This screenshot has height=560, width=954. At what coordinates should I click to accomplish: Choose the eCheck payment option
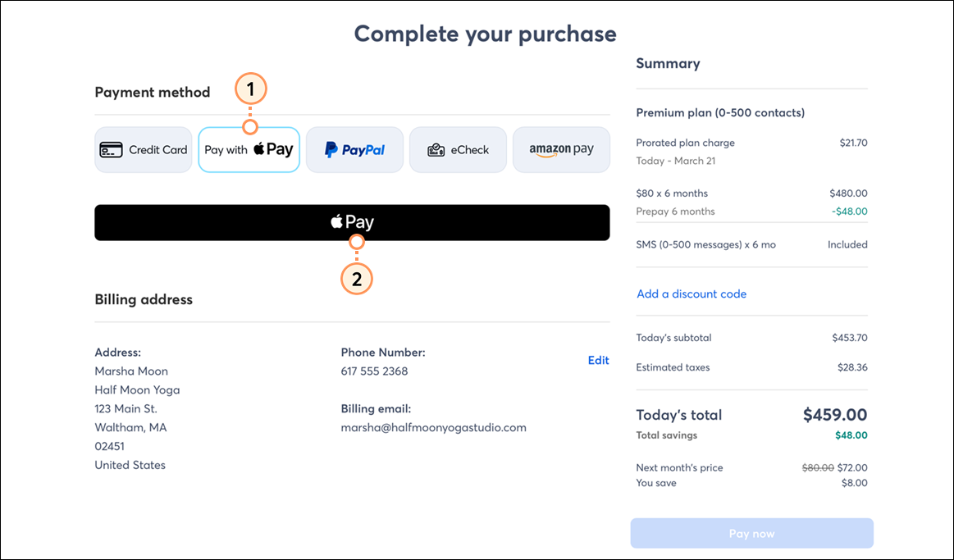(459, 149)
